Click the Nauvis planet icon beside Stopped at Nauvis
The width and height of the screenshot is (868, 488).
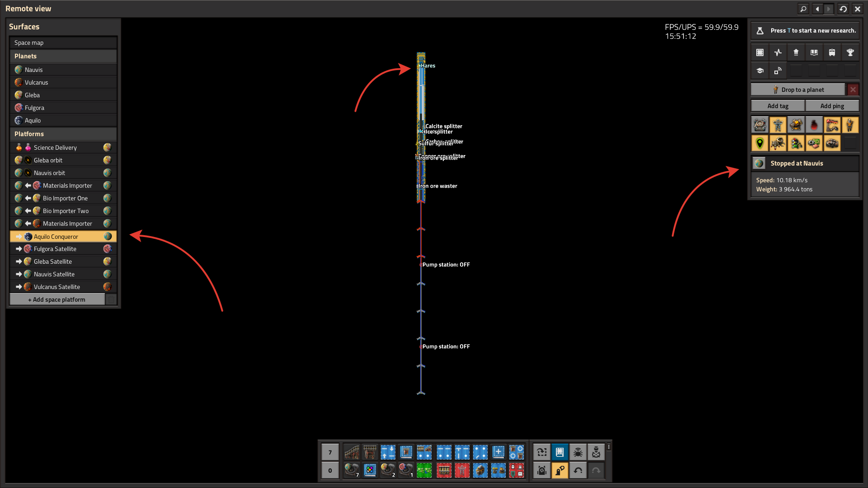coord(759,163)
